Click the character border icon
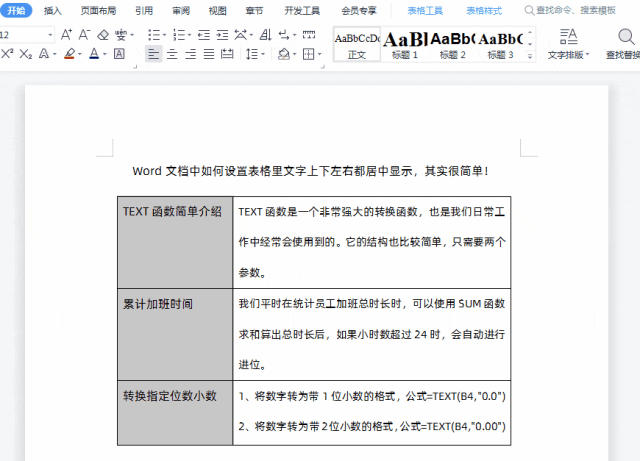The image size is (640, 461). (120, 54)
